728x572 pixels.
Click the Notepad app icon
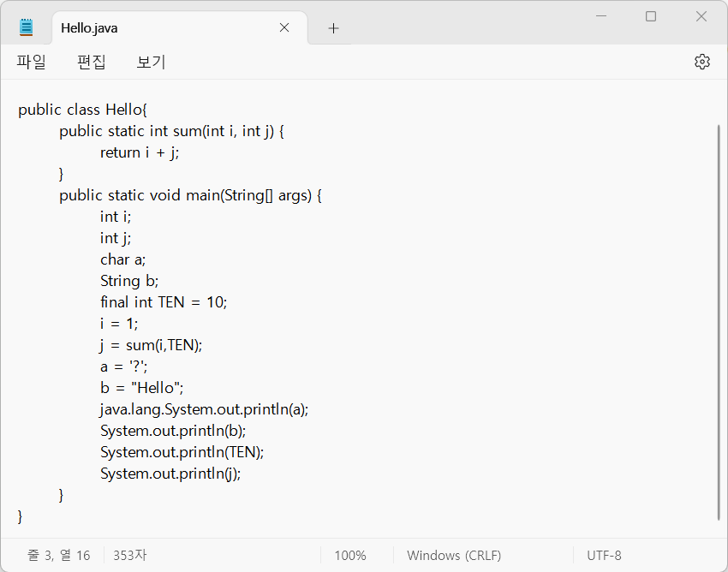tap(27, 27)
